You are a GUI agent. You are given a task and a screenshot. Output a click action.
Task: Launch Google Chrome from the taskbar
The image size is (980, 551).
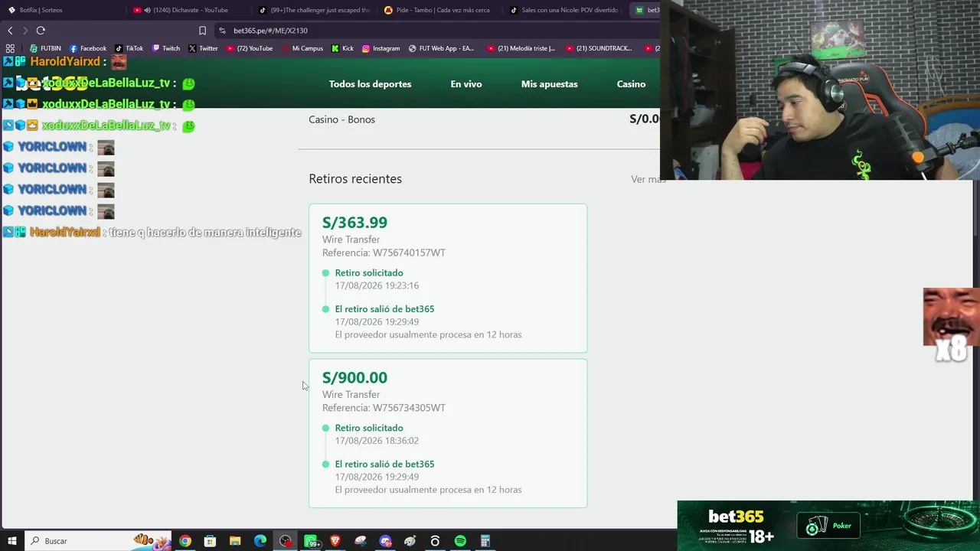(x=185, y=541)
